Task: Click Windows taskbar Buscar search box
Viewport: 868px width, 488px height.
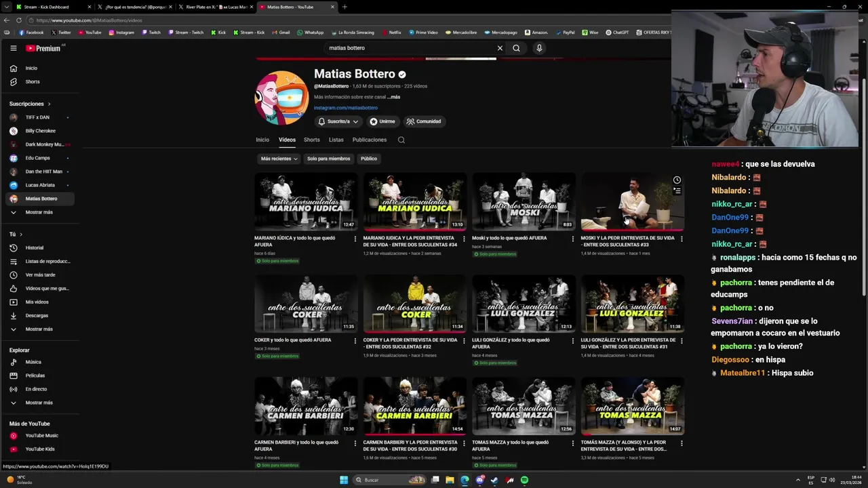Action: pyautogui.click(x=390, y=480)
